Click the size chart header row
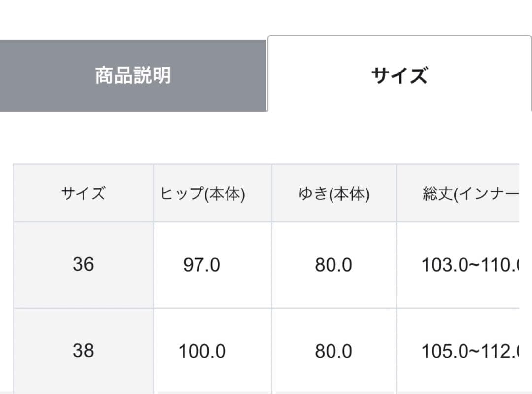The height and width of the screenshot is (394, 532). (266, 193)
